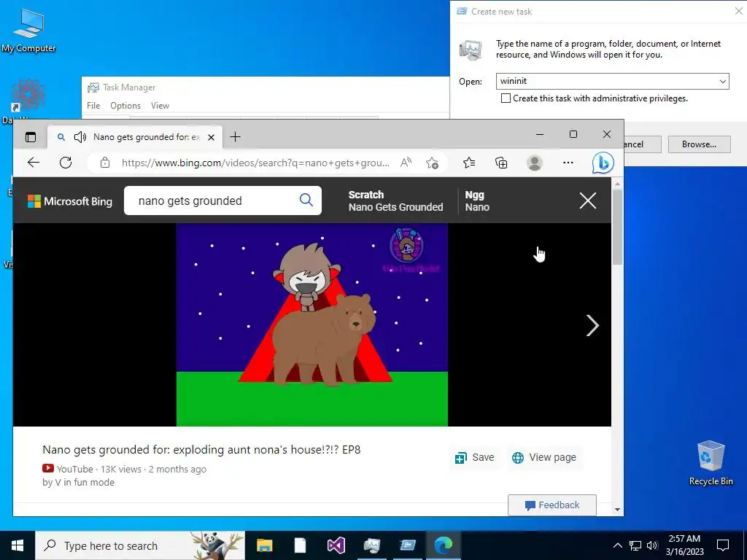Open My Computer desktop icon
Viewport: 747px width, 560px height.
tap(28, 31)
